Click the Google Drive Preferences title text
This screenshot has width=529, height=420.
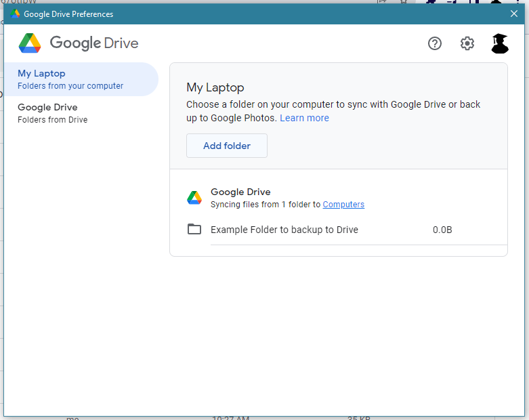point(68,14)
